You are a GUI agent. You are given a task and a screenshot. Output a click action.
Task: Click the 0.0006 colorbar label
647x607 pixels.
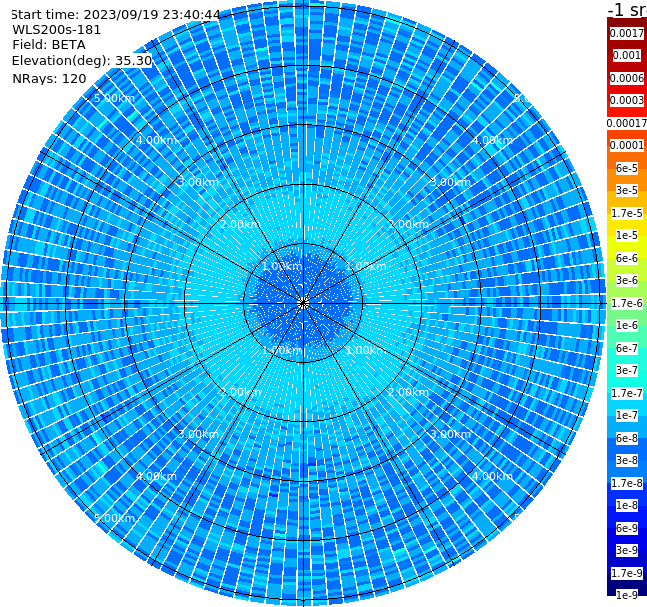click(627, 78)
